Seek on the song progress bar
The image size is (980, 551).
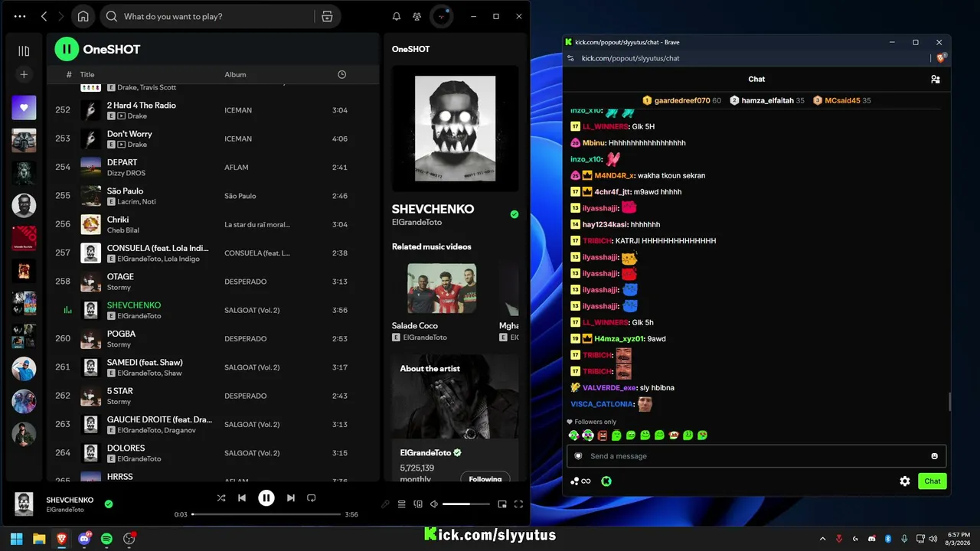click(266, 514)
